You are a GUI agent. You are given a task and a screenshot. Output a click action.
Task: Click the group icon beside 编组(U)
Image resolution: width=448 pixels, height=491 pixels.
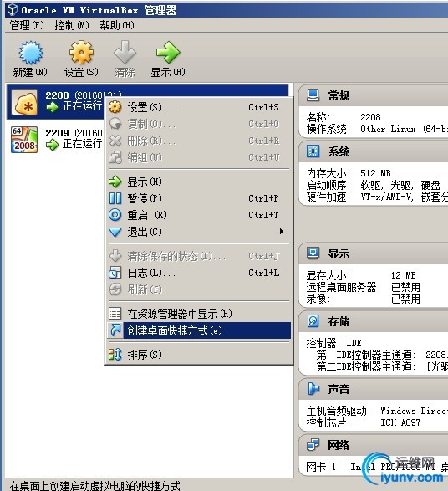[115, 157]
